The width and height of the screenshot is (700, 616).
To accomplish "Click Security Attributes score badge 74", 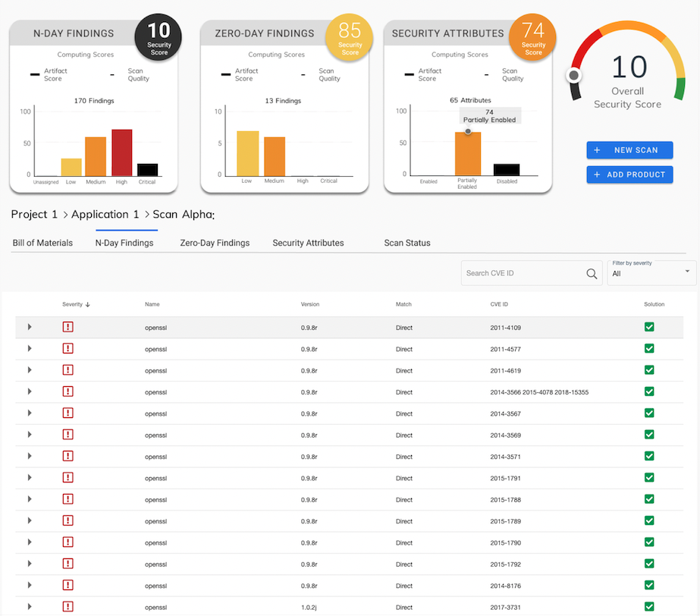I will click(533, 37).
